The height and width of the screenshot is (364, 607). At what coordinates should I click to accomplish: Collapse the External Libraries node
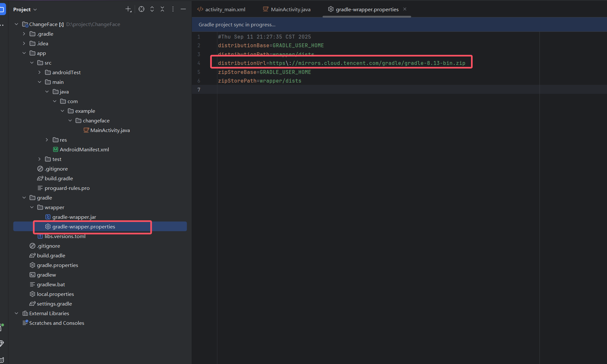coord(16,313)
